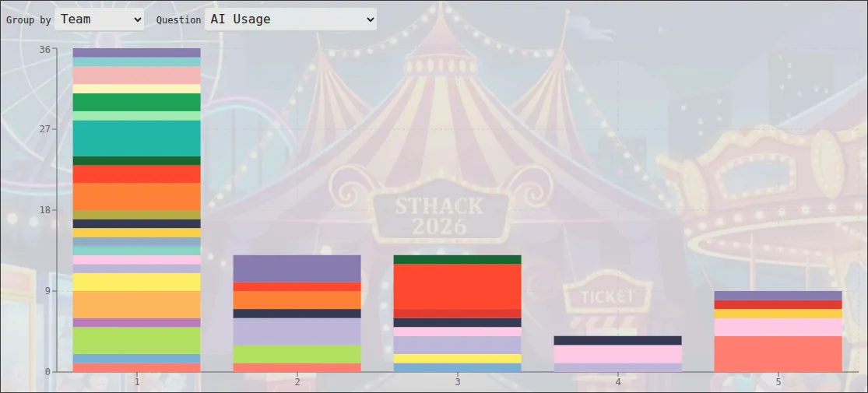Select the lavender segment in bar 2
868x393 pixels.
(x=297, y=332)
